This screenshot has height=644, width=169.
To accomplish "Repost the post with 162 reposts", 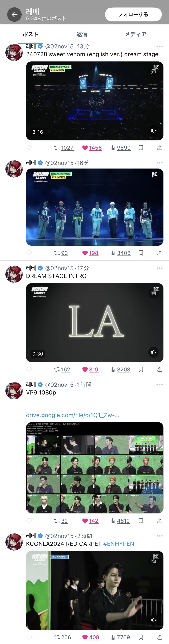I will pyautogui.click(x=62, y=369).
